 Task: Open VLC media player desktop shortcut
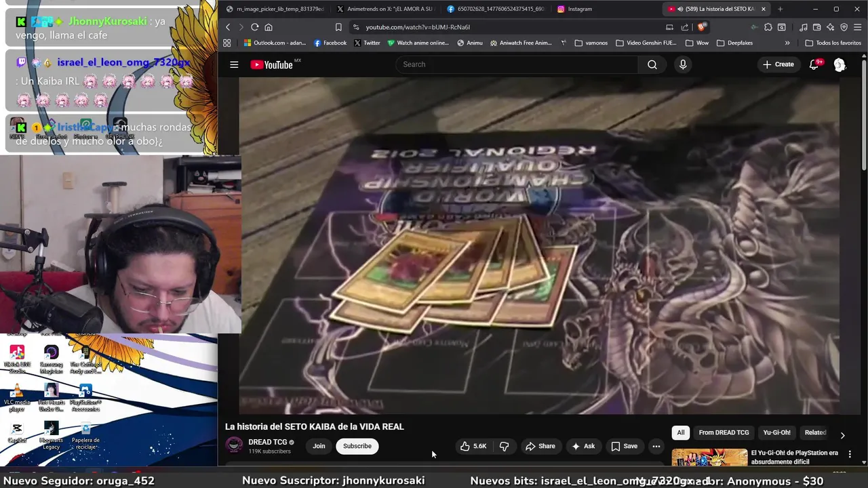pos(17,398)
